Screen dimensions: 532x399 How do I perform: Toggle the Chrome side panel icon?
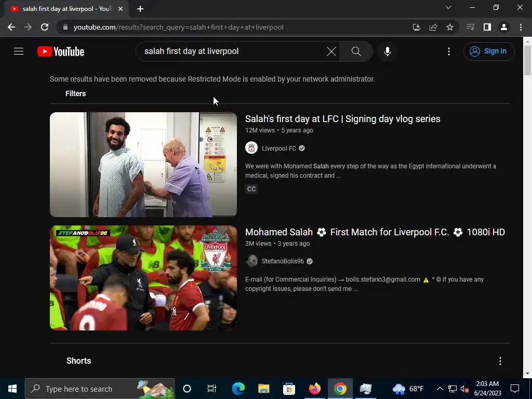point(487,27)
